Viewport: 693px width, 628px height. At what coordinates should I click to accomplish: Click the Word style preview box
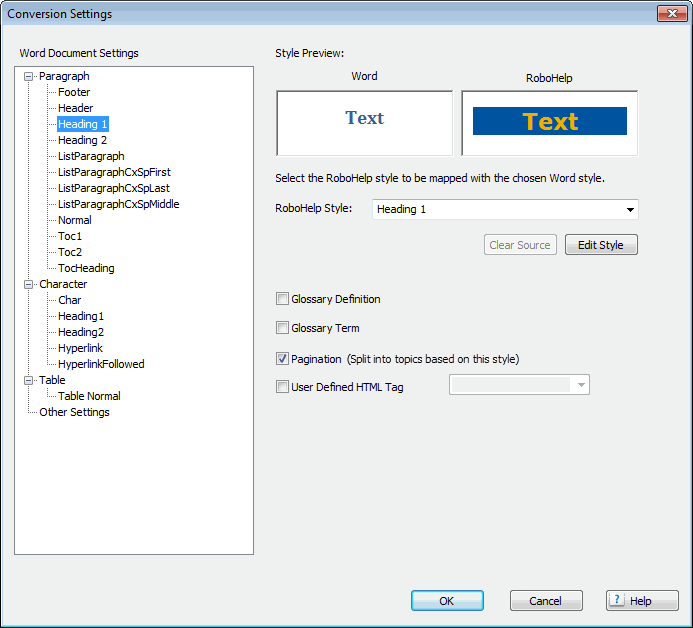click(365, 122)
